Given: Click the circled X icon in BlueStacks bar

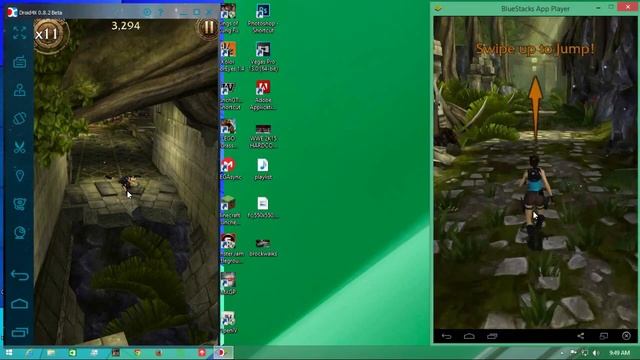Looking at the screenshot, I should click(x=626, y=336).
